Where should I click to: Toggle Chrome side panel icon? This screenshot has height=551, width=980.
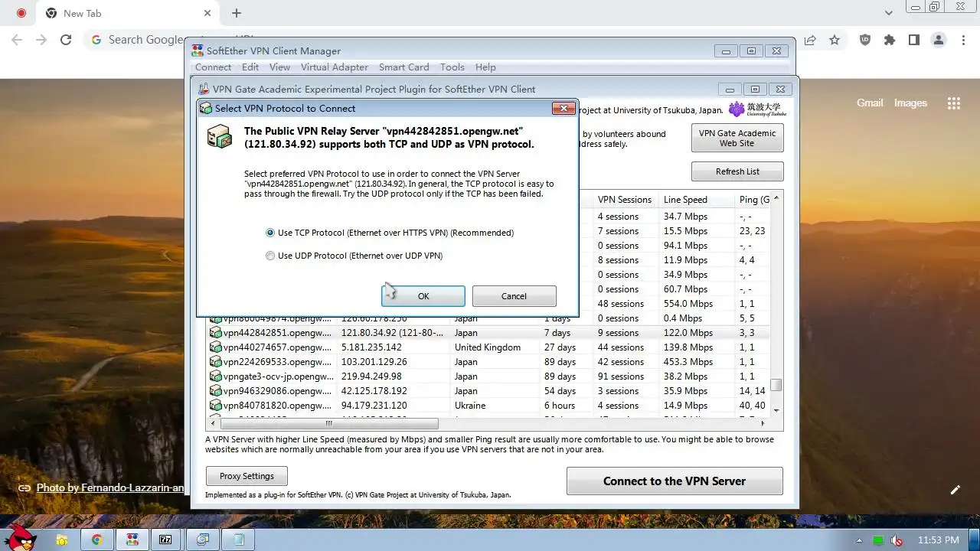[914, 40]
